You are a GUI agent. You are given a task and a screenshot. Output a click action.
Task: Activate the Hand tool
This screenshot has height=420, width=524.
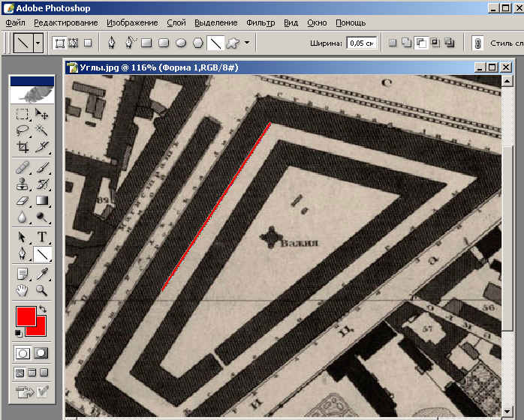point(23,289)
